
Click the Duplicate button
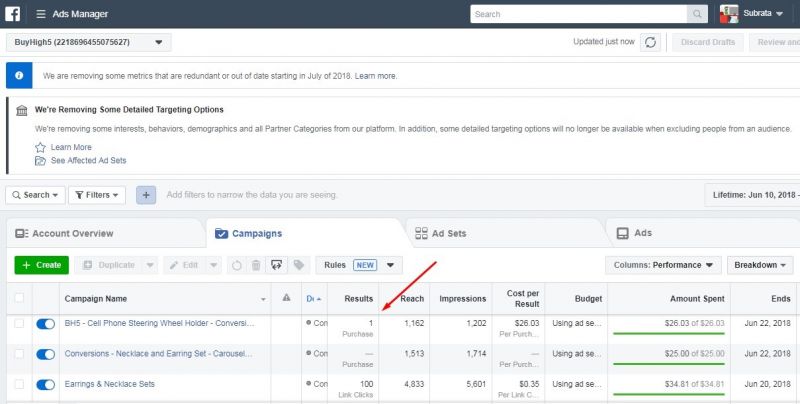pyautogui.click(x=109, y=265)
